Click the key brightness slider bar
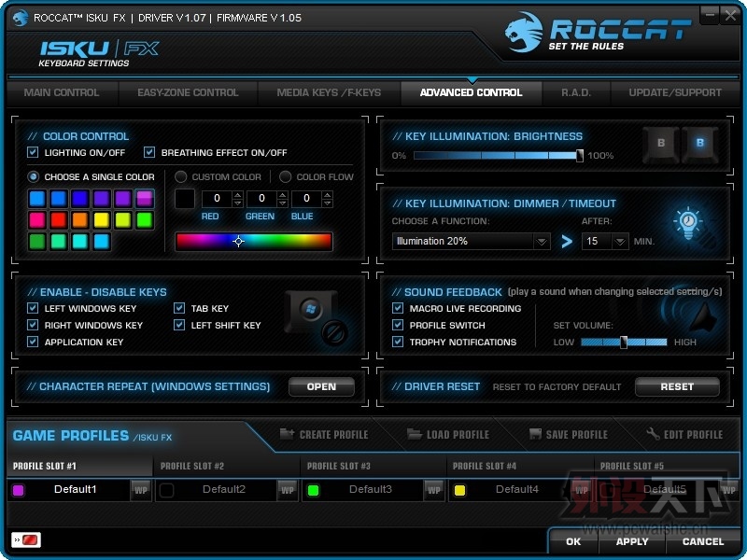The width and height of the screenshot is (747, 560). [498, 155]
